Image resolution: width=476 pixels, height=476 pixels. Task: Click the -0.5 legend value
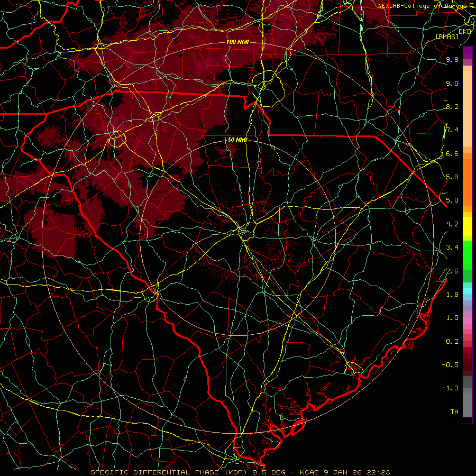(450, 365)
